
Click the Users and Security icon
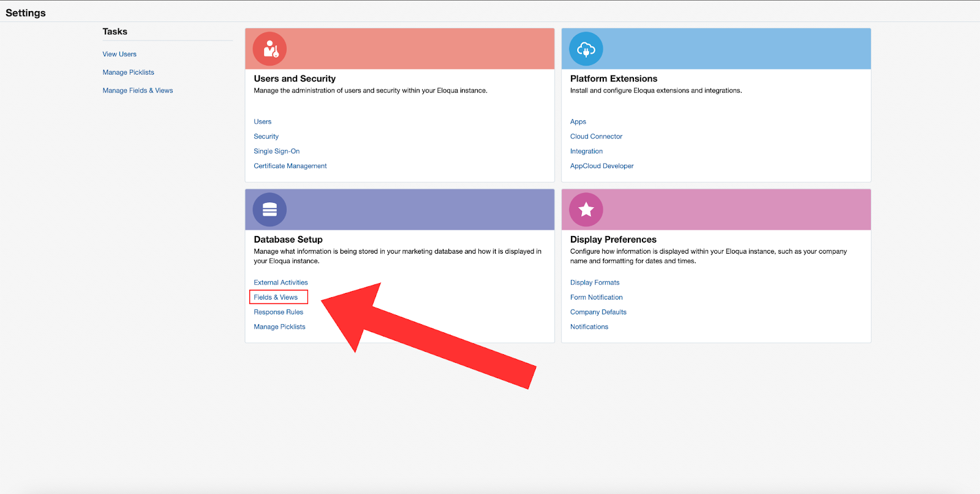(269, 49)
